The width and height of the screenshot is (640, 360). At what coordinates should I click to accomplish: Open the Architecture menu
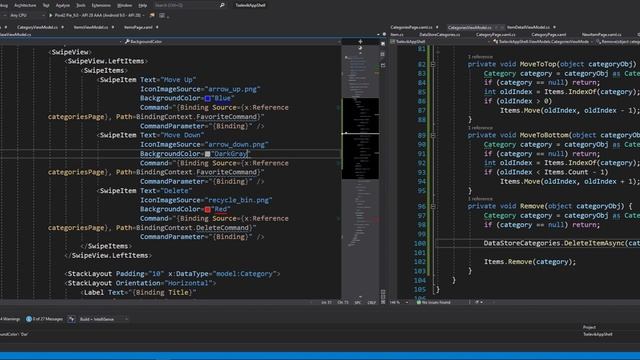[x=25, y=5]
